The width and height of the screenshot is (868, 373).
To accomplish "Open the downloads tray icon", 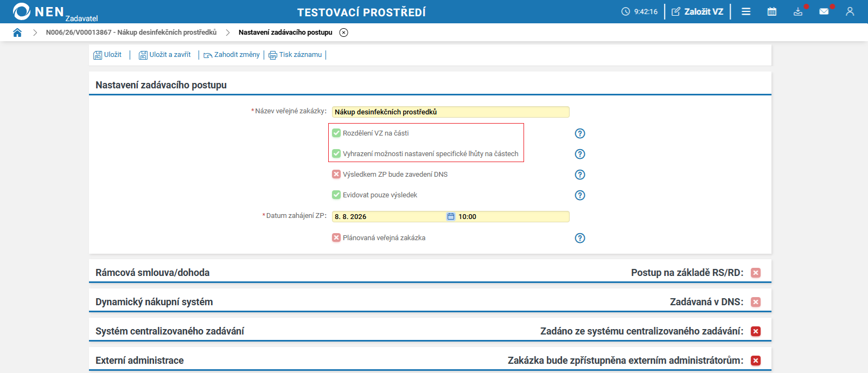I will pos(798,11).
